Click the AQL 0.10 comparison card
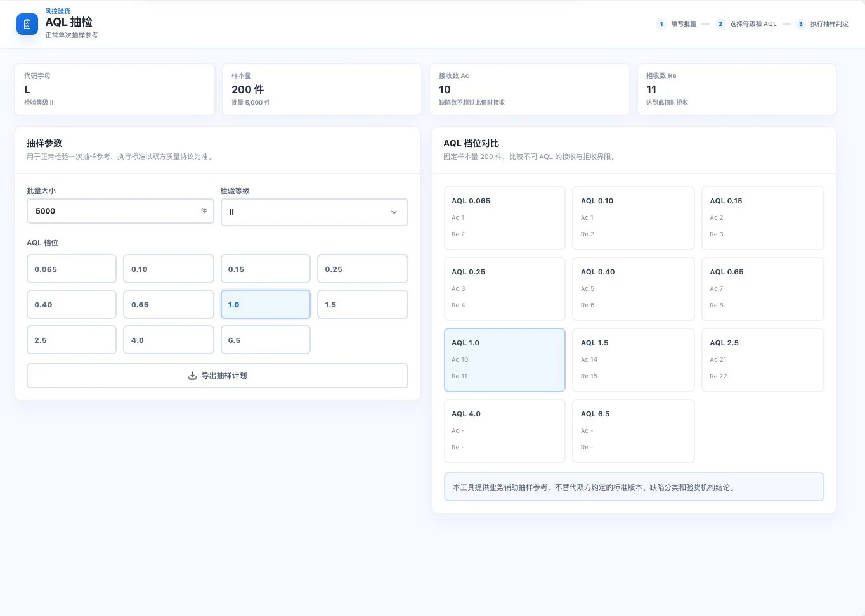This screenshot has height=616, width=865. [x=634, y=218]
